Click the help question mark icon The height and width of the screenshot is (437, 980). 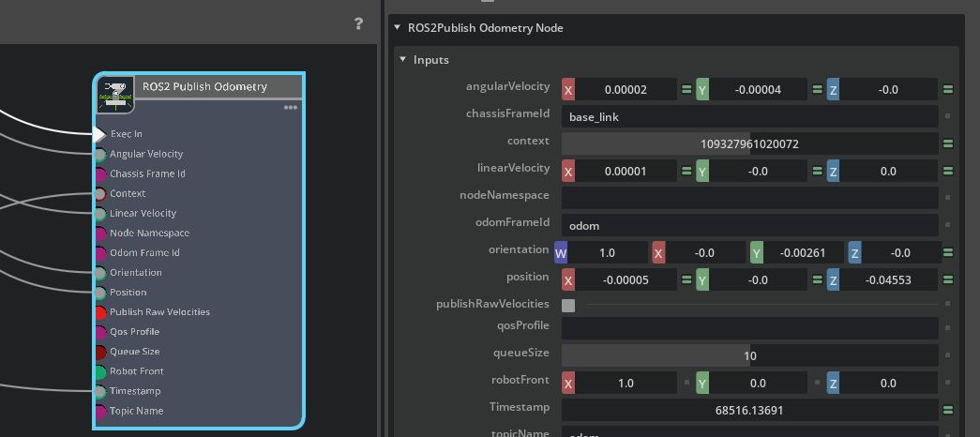pos(358,23)
